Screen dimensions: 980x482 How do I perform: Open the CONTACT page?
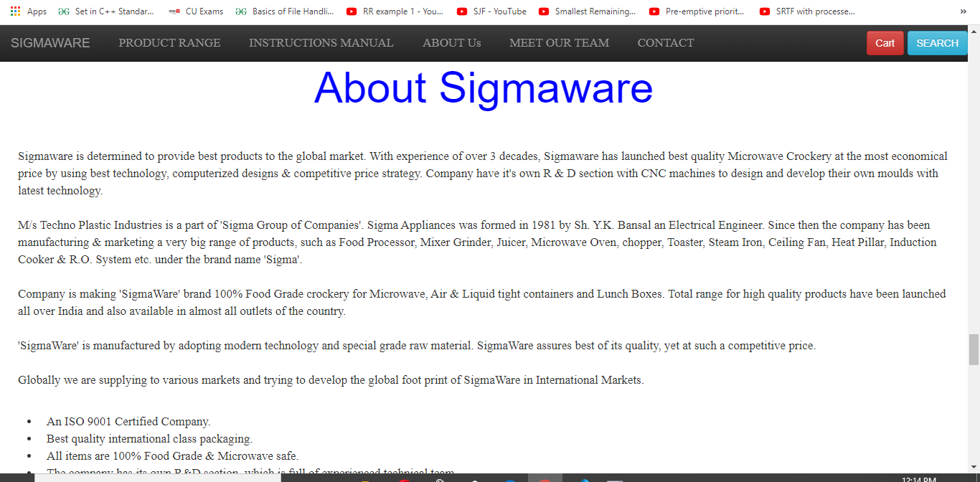click(665, 43)
